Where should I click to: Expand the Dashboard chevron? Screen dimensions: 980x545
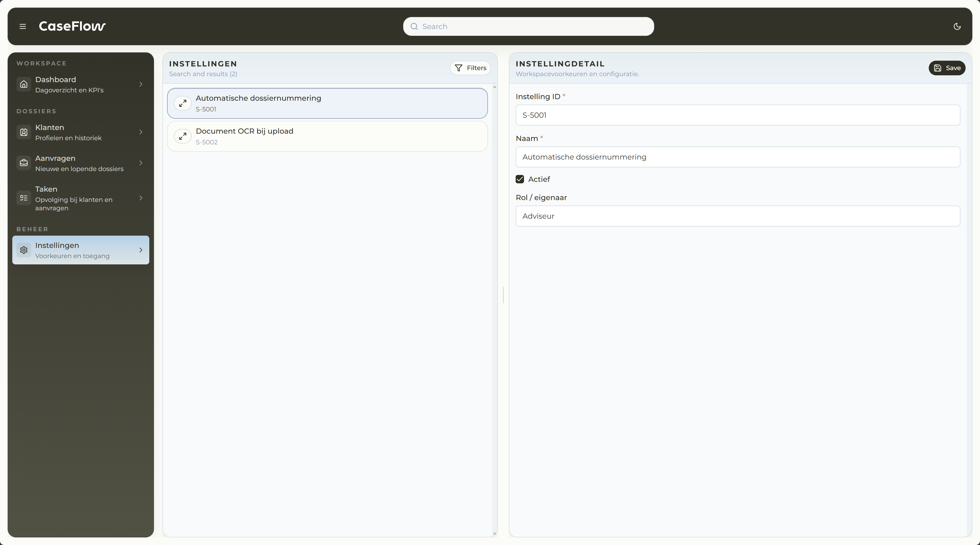coord(141,84)
